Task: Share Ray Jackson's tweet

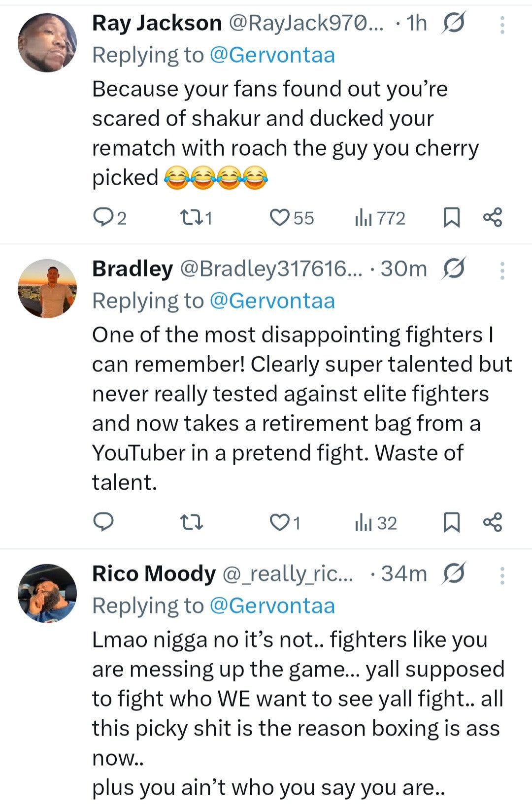Action: pyautogui.click(x=492, y=217)
